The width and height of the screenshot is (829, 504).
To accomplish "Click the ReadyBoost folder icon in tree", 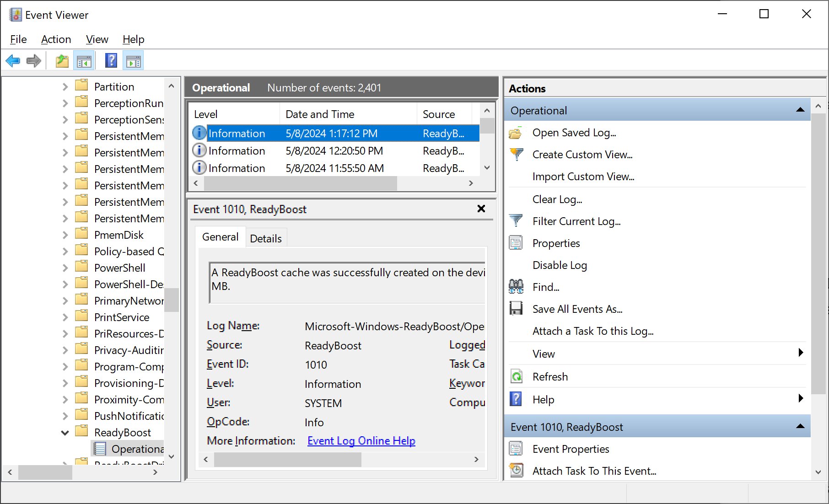I will click(x=82, y=431).
